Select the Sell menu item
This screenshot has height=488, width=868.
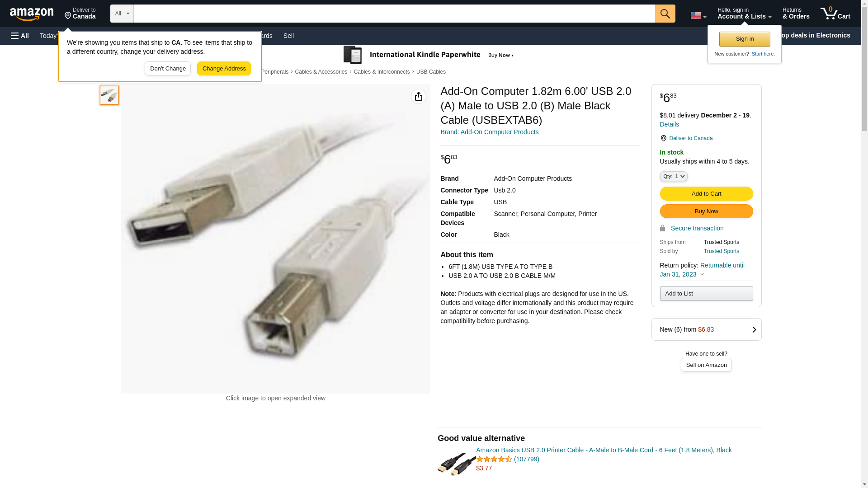click(288, 36)
